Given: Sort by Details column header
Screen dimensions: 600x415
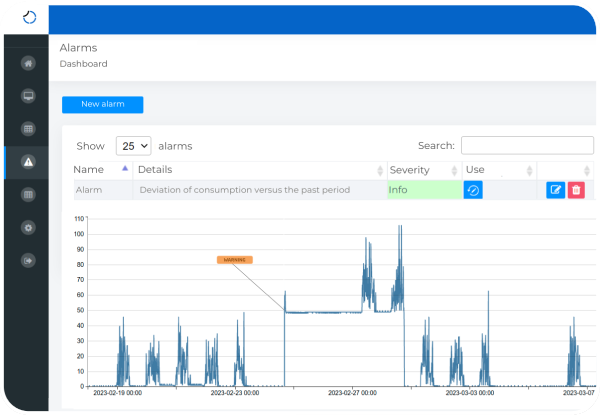Looking at the screenshot, I should pyautogui.click(x=260, y=170).
